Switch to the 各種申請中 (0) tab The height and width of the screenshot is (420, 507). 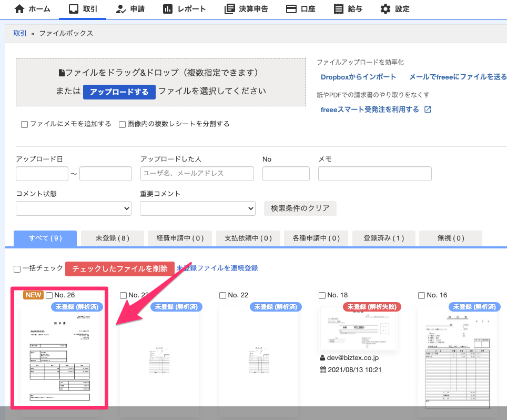click(x=316, y=238)
